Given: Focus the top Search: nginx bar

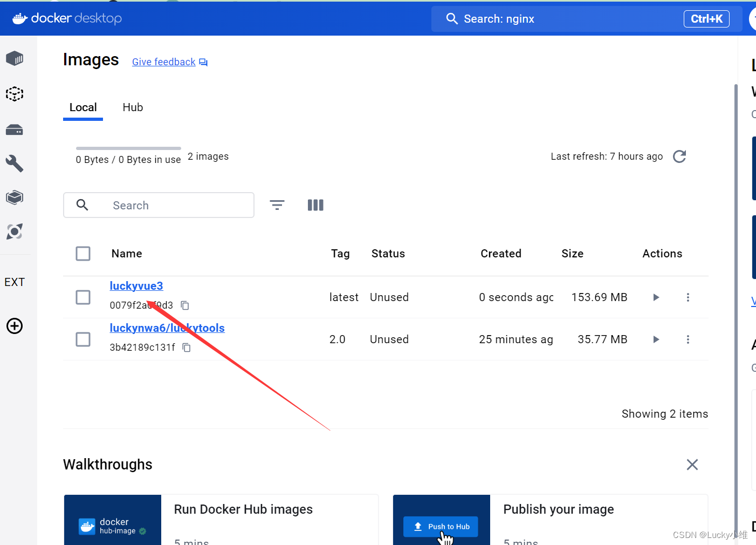Looking at the screenshot, I should pyautogui.click(x=587, y=19).
